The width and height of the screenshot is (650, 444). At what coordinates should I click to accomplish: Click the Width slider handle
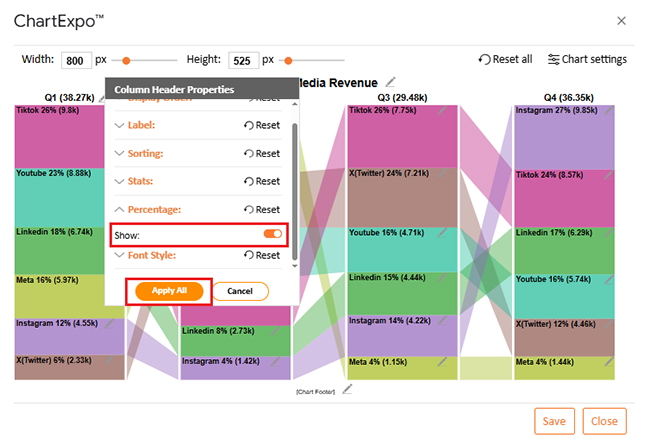tap(124, 60)
